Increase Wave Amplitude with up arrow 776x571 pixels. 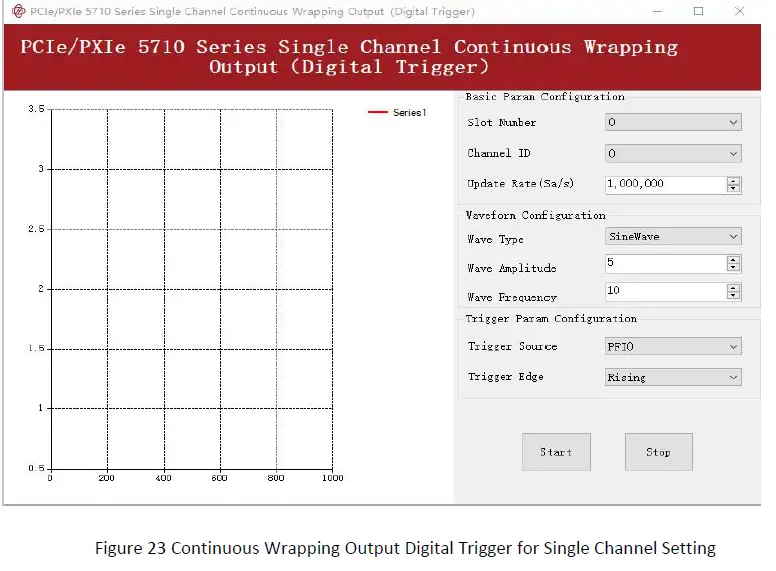733,259
